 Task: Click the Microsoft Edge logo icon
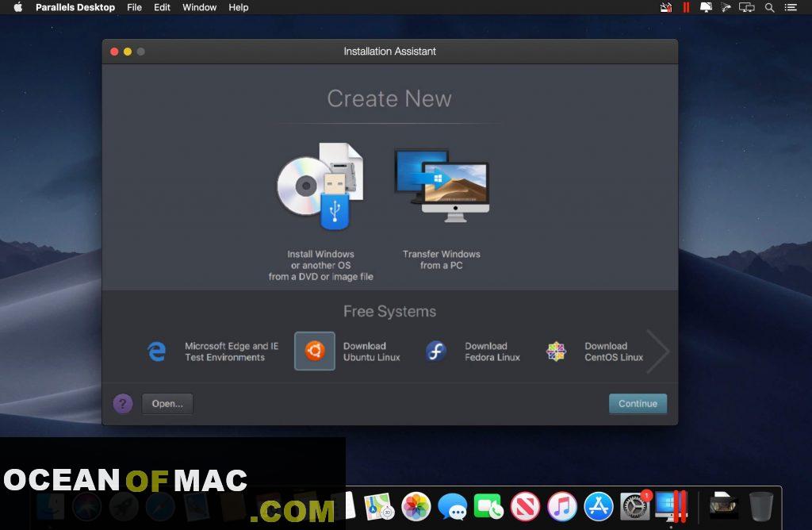(156, 351)
